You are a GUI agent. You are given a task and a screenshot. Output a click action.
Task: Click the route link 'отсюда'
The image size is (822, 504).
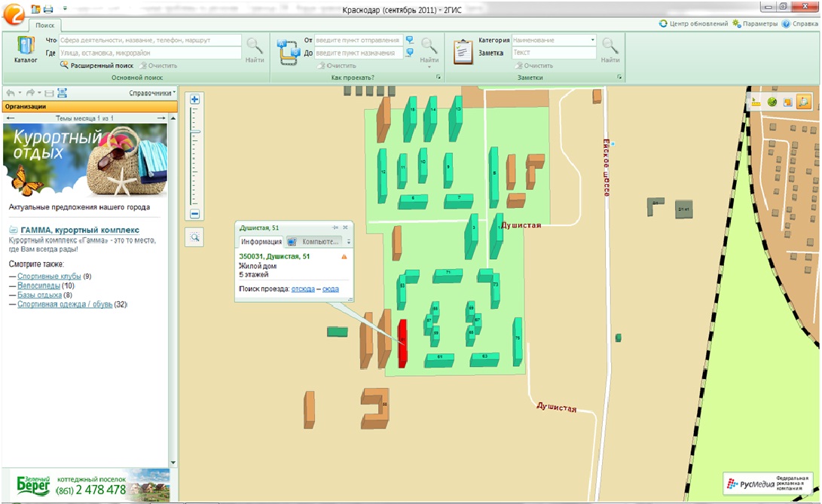point(303,289)
